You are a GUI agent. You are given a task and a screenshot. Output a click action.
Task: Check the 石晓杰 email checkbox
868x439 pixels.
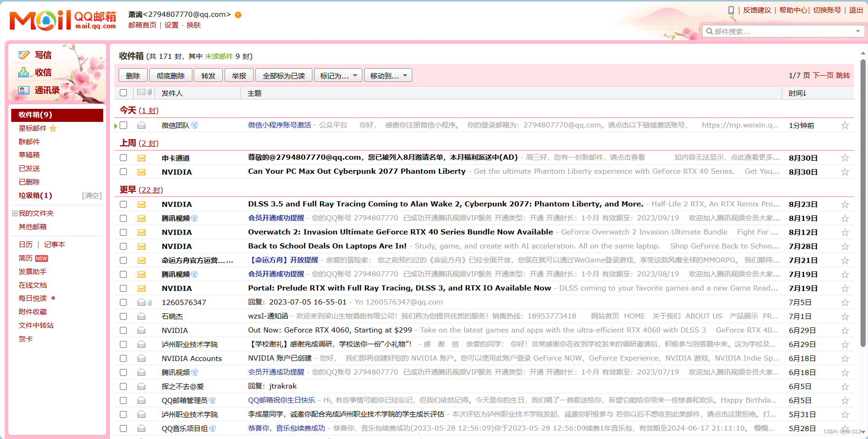(x=123, y=316)
